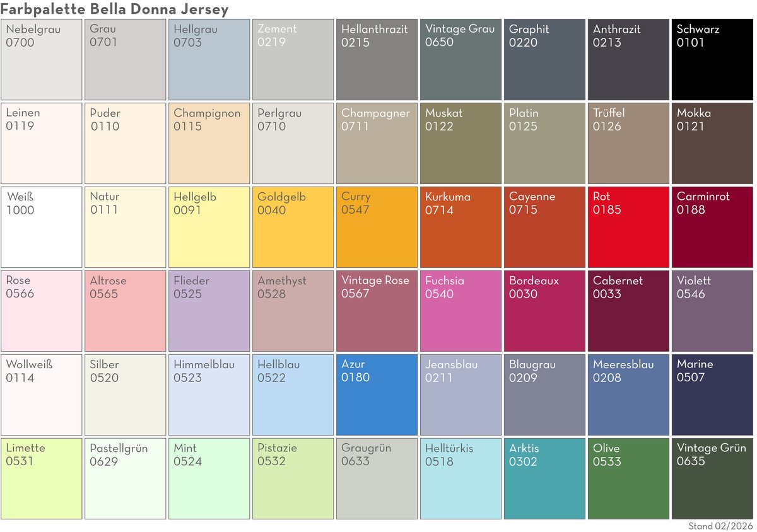This screenshot has width=757, height=532.
Task: Pick the Arktis 0302 teal swatch
Action: pyautogui.click(x=545, y=478)
